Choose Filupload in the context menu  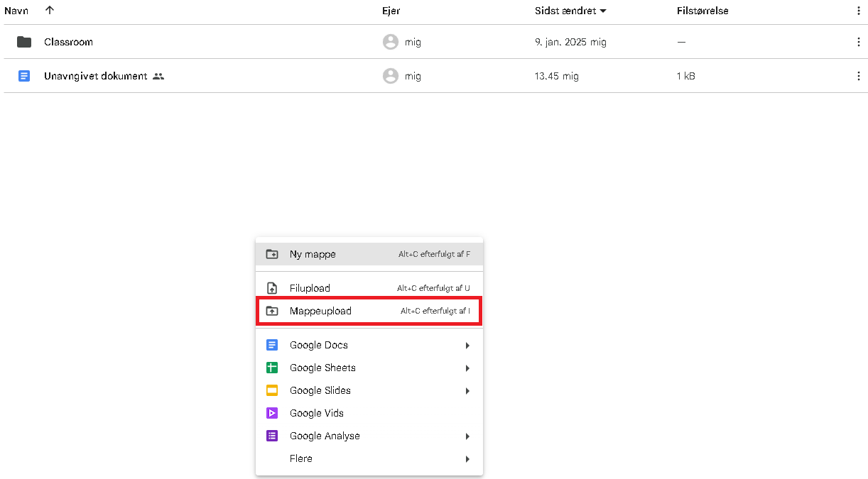point(310,288)
